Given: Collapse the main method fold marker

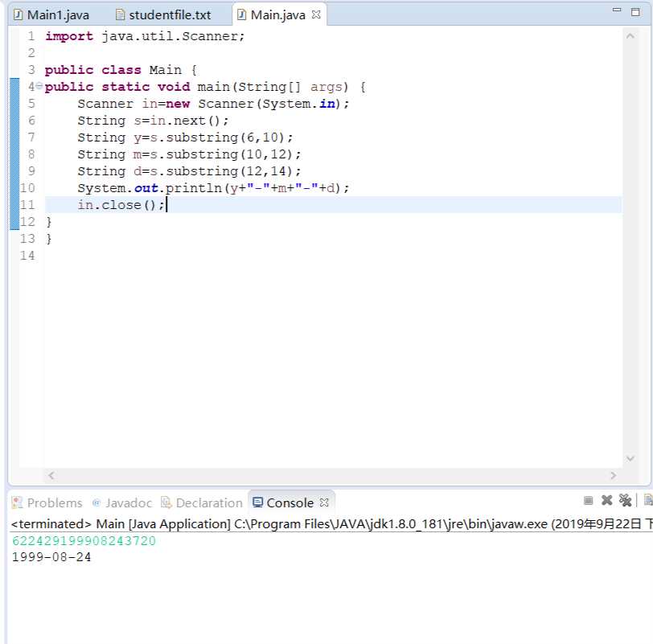Looking at the screenshot, I should (39, 86).
